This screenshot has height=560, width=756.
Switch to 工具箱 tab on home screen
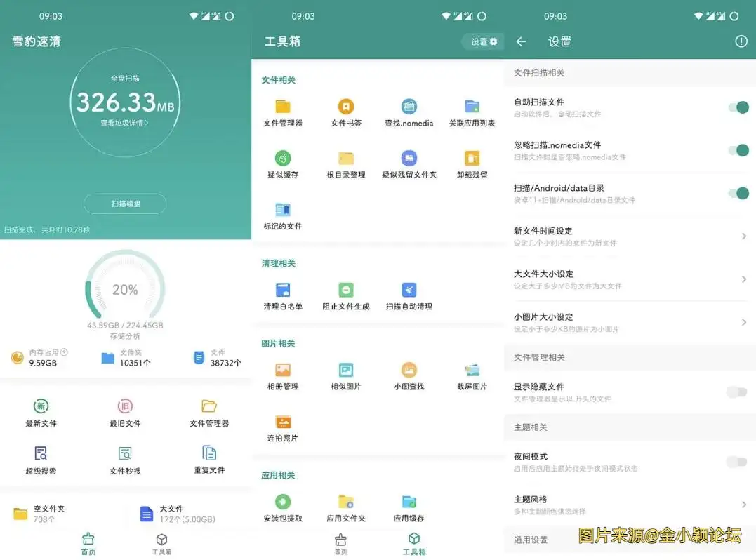click(x=161, y=543)
